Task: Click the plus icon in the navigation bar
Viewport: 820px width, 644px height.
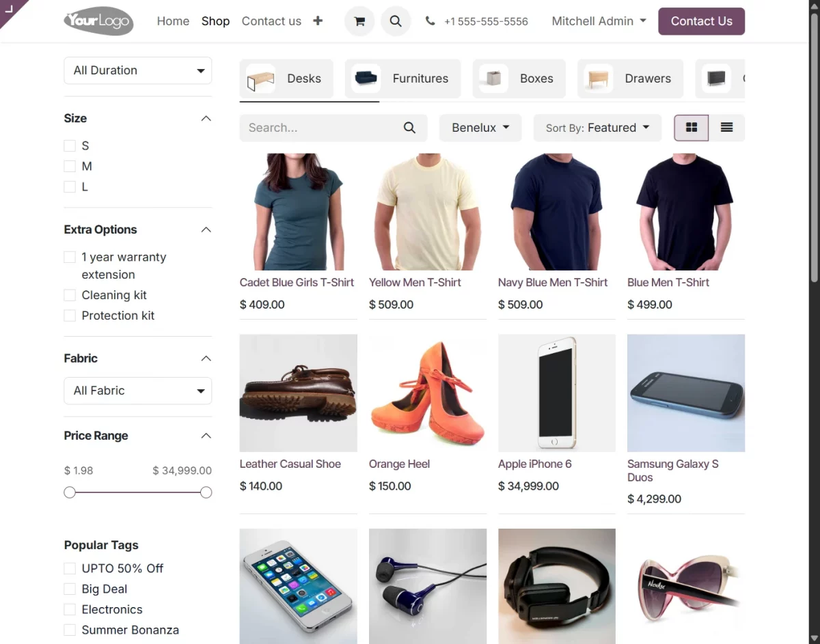Action: [x=318, y=21]
